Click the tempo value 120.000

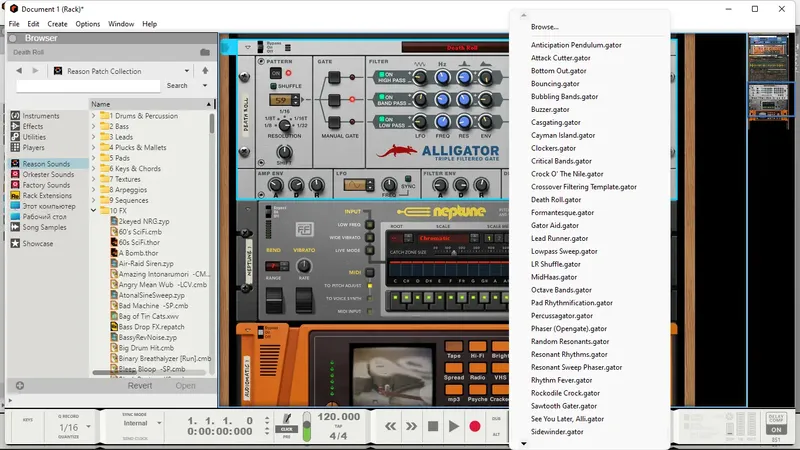[339, 417]
